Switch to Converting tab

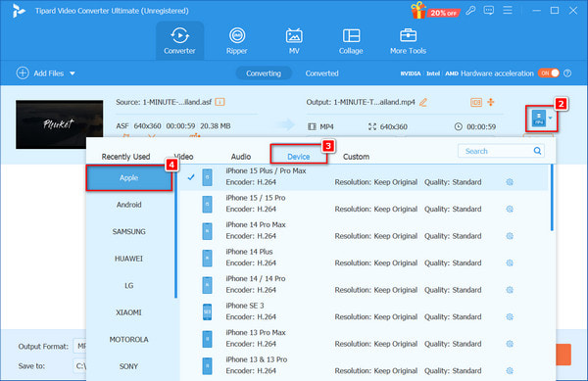pyautogui.click(x=264, y=73)
